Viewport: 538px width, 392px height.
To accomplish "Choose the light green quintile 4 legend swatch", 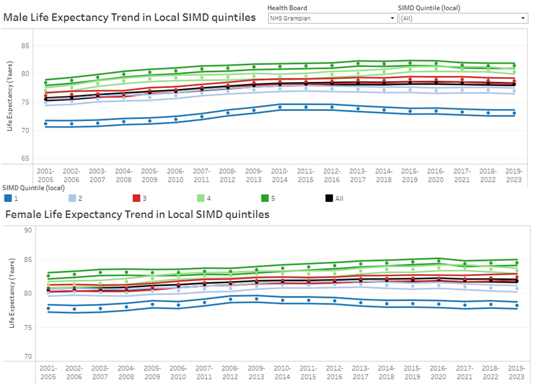I will point(200,199).
